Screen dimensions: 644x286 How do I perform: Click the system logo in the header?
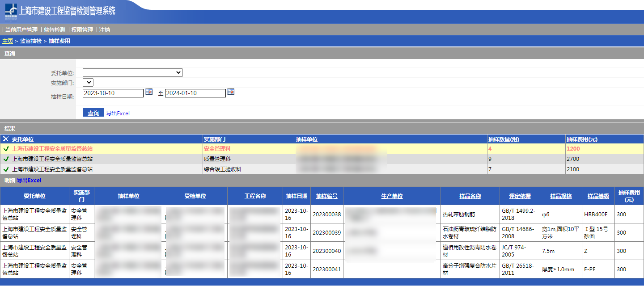[11, 12]
